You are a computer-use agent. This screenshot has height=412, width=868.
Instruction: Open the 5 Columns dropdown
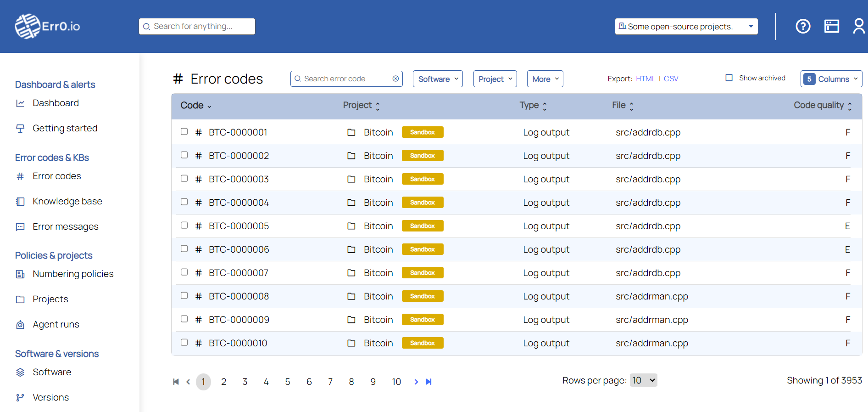[831, 79]
